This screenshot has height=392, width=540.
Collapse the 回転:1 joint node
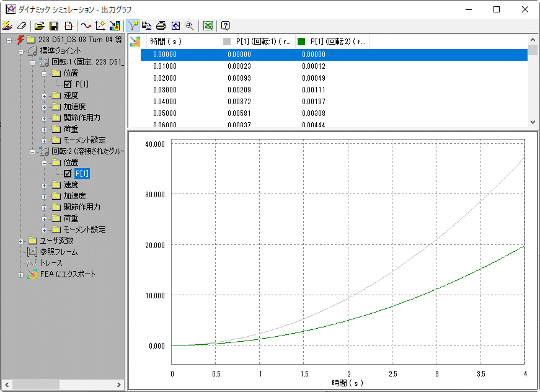32,63
